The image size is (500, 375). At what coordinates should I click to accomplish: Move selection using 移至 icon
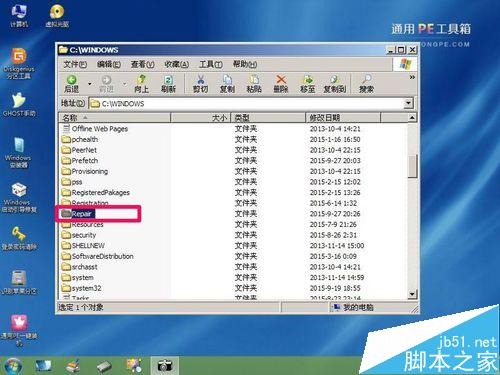pyautogui.click(x=307, y=83)
